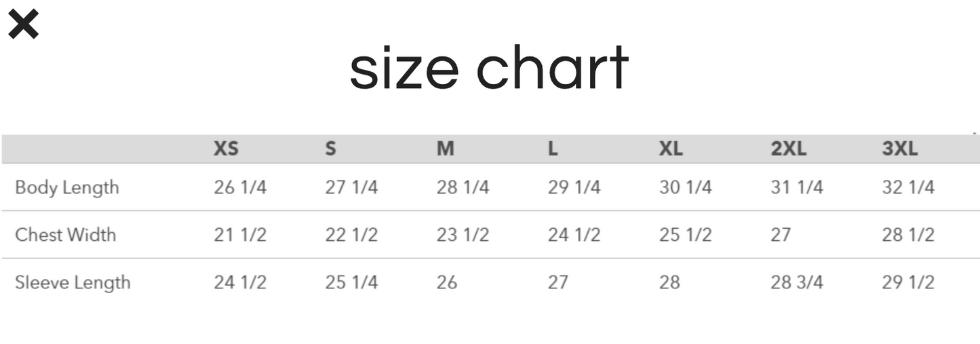Click the Sleeve Length row label
This screenshot has height=344, width=980.
[x=73, y=282]
